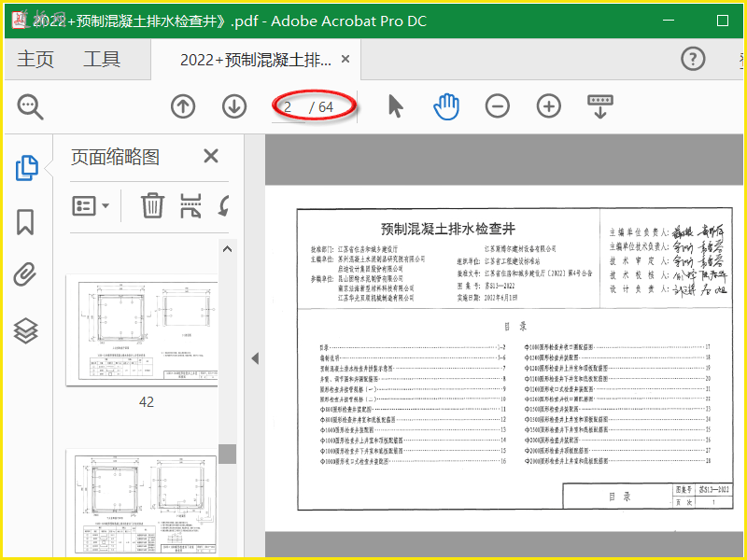Close the 页面缩略图 panel

pyautogui.click(x=211, y=156)
